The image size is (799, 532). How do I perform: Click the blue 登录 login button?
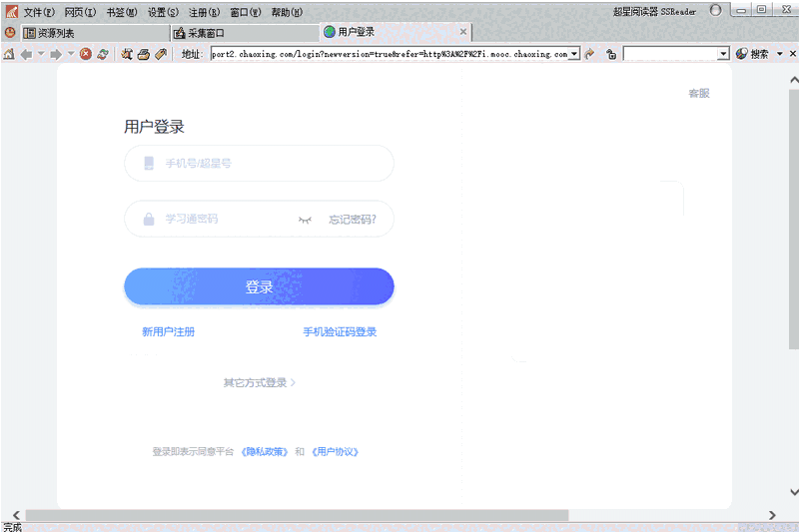[259, 286]
